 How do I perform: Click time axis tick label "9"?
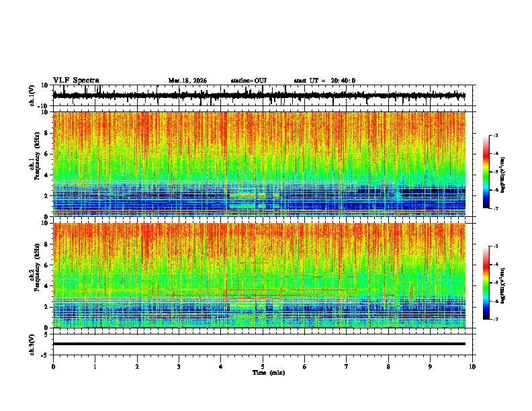[430, 367]
